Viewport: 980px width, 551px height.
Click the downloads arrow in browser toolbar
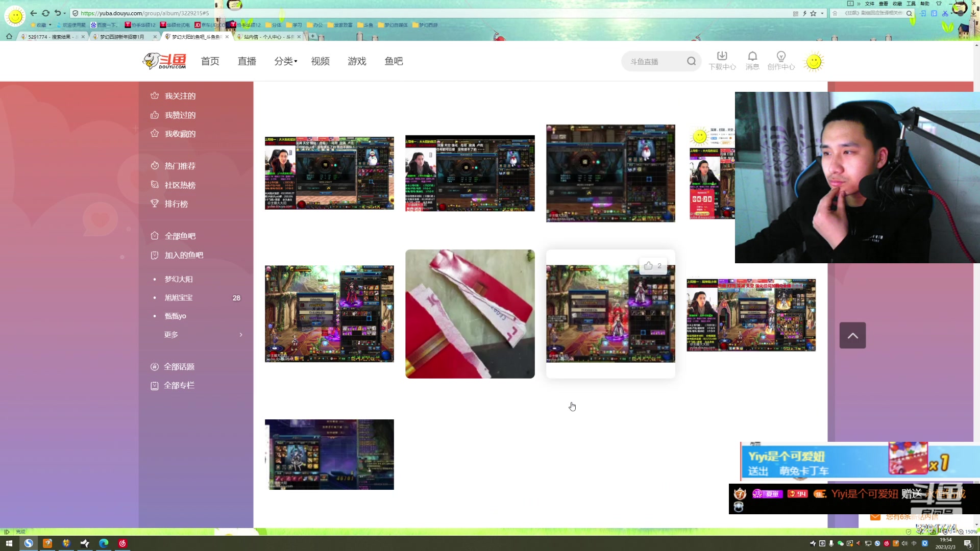coord(973,13)
